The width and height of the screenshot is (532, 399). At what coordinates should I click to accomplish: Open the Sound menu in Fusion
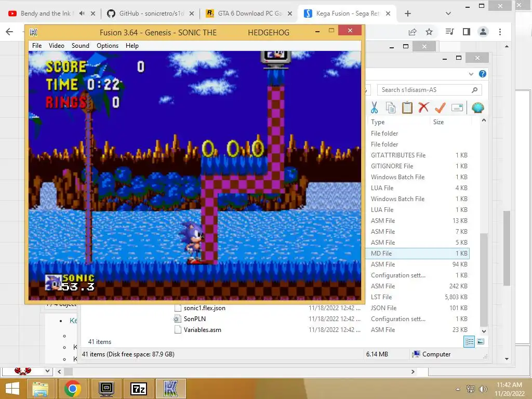tap(80, 46)
